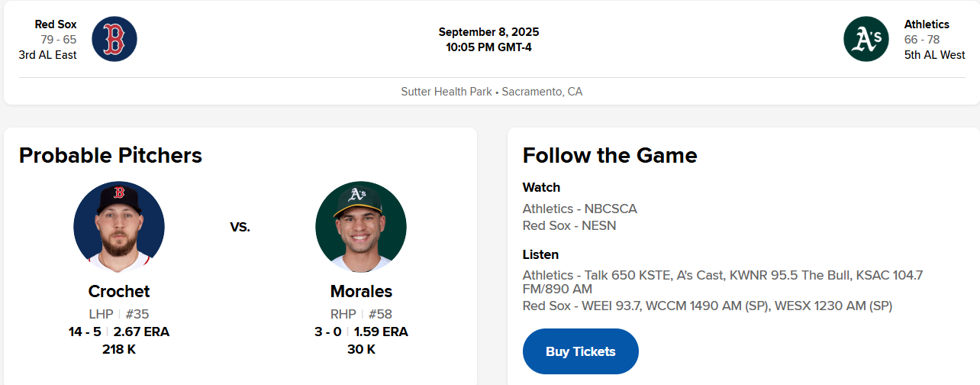Click the September 8, 2025 game date

tap(488, 32)
